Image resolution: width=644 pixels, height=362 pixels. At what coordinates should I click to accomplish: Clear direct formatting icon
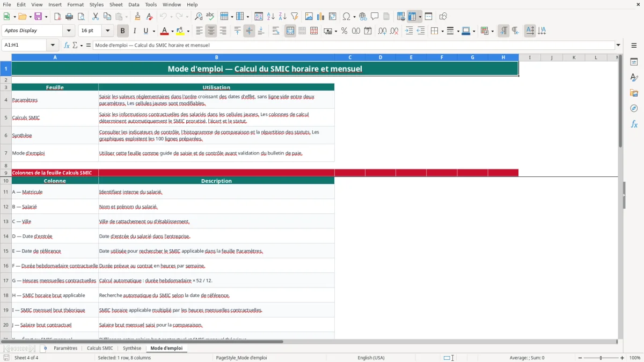coord(149,17)
